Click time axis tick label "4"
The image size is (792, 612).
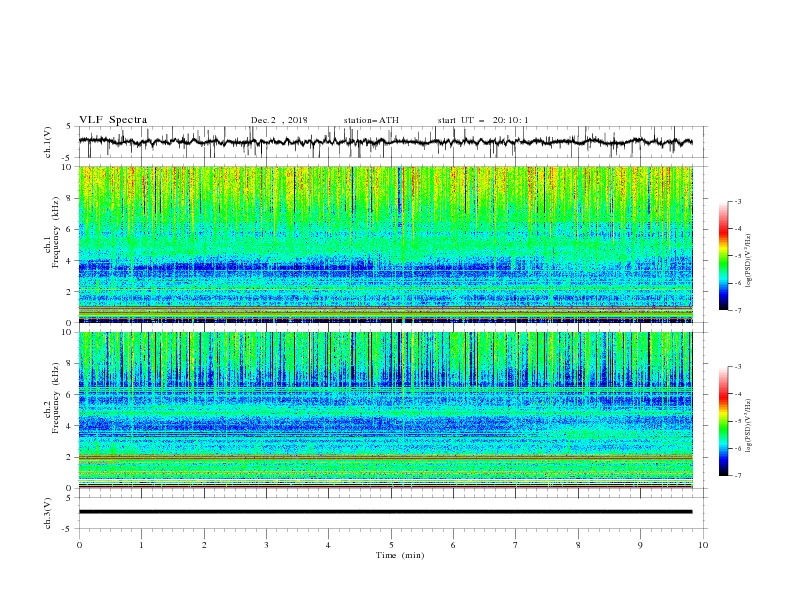[x=328, y=545]
